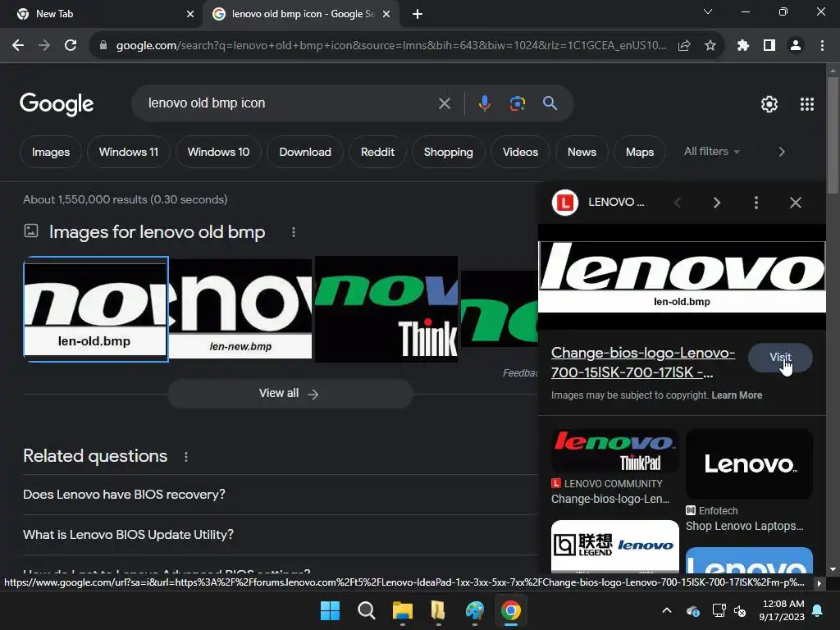Screen dimensions: 840x630
Task: Search by image with Google Lens
Action: (517, 103)
